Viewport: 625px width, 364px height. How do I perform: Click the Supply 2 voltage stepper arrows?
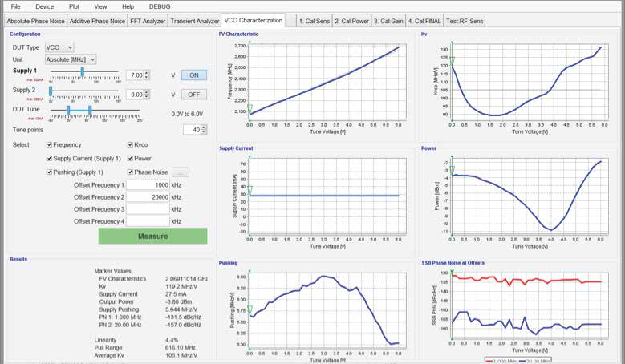[x=147, y=95]
